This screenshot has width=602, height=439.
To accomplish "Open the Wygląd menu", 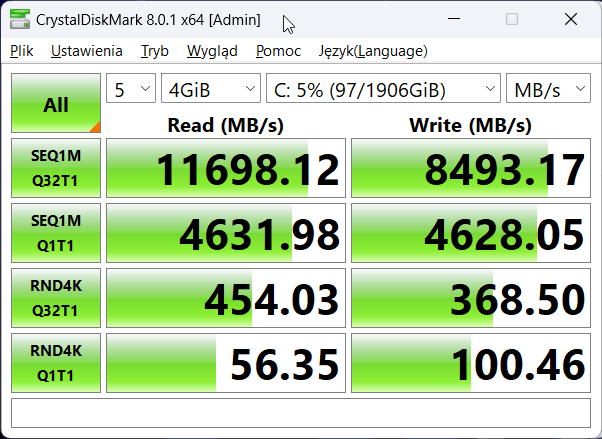I will (212, 51).
